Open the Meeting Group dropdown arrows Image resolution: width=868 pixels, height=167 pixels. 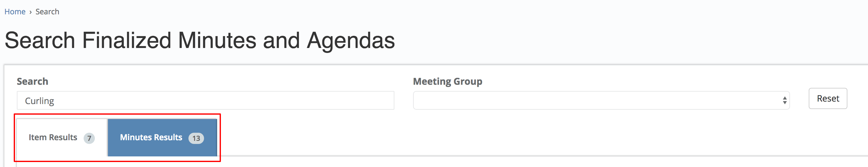784,100
